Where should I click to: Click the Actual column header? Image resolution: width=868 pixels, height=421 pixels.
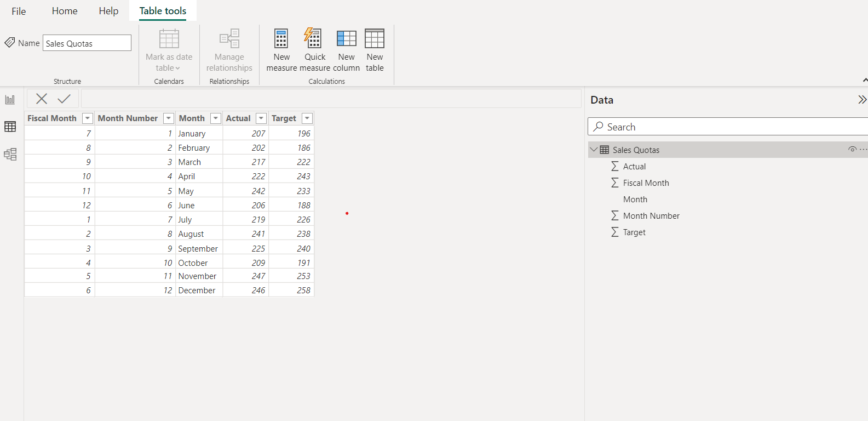(x=238, y=118)
